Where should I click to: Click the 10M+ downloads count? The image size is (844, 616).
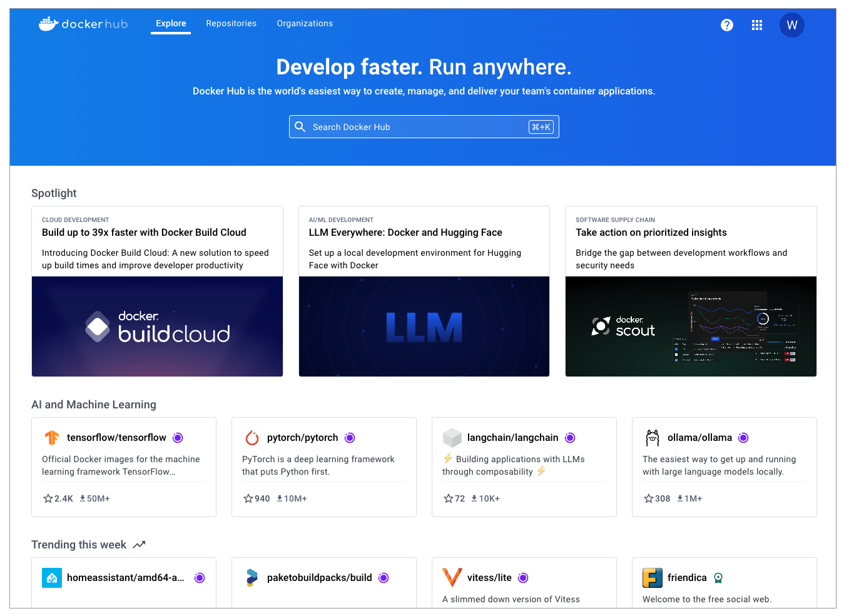click(295, 498)
